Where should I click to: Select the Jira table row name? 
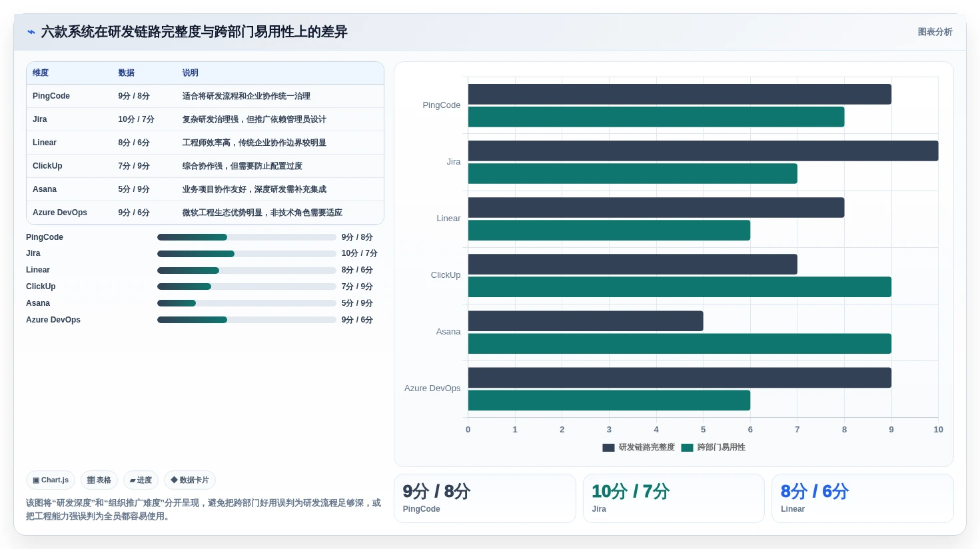tap(40, 119)
